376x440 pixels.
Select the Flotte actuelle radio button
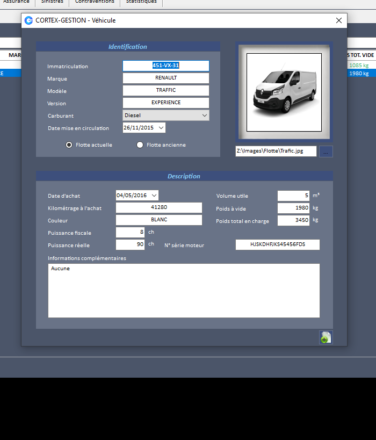click(x=69, y=145)
